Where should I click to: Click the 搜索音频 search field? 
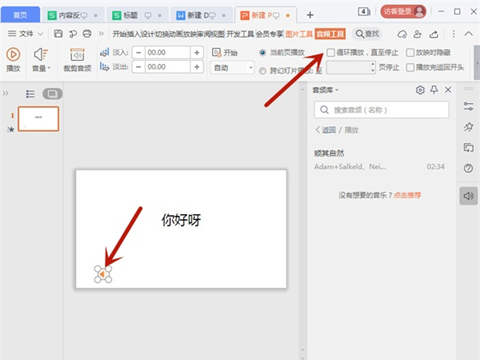381,110
